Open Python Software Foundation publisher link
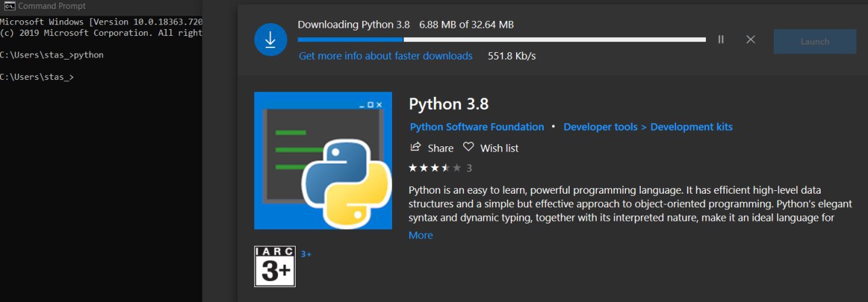 coord(477,127)
